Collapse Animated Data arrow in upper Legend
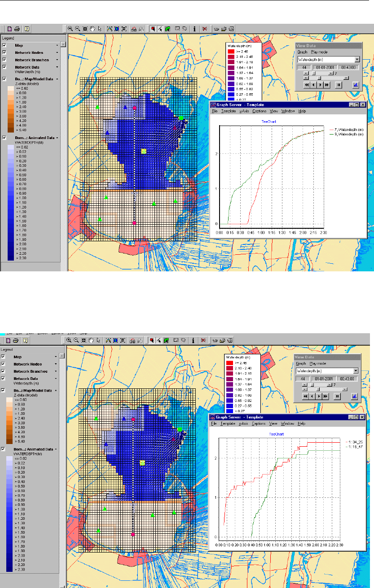Screen dimensions: 374x588 point(57,138)
